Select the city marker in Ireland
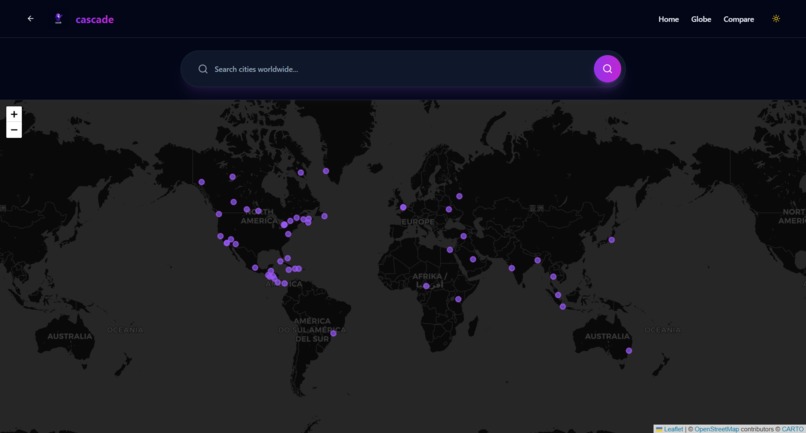 point(403,207)
